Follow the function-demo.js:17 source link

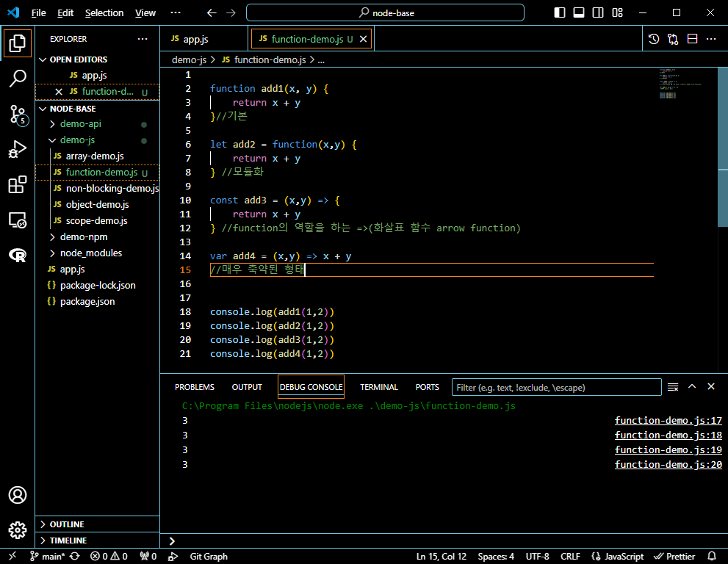(x=668, y=421)
